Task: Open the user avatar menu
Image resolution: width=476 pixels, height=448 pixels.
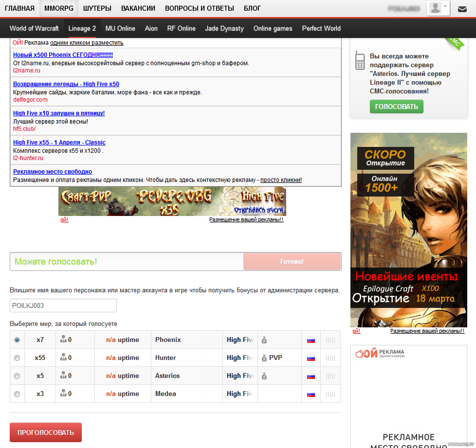Action: click(438, 8)
